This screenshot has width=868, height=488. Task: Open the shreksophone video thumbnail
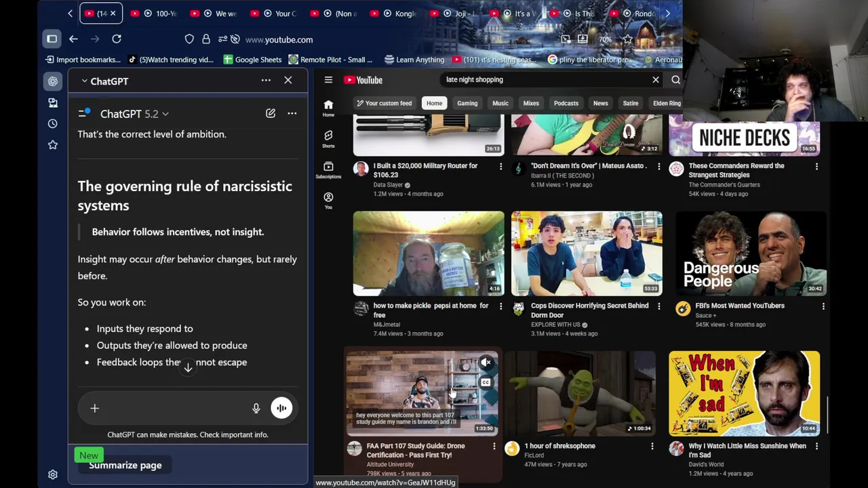pyautogui.click(x=580, y=393)
